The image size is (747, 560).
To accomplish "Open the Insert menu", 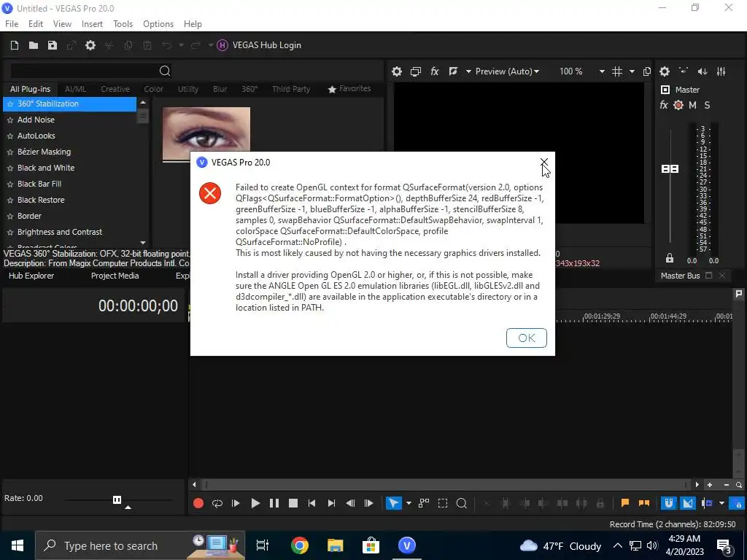I will pos(92,24).
